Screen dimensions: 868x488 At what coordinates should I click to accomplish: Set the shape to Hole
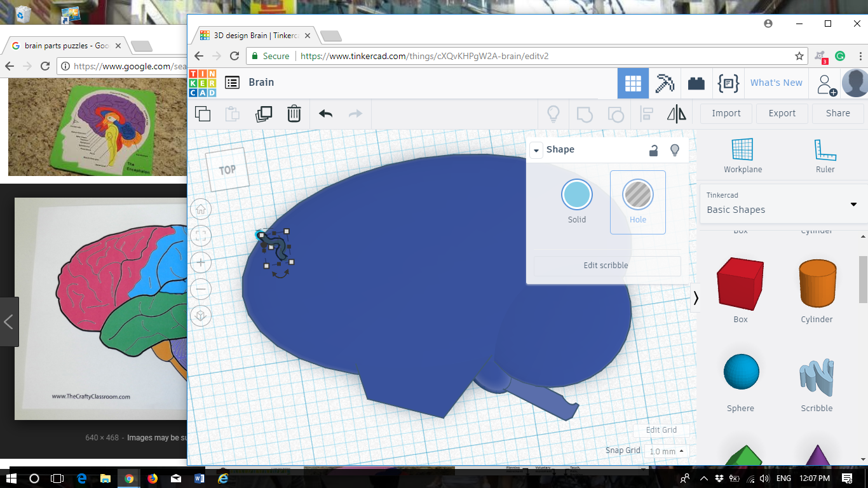(x=638, y=202)
